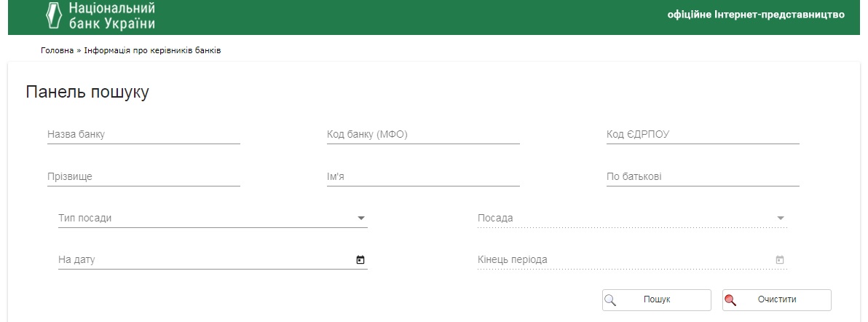Focus the Прізвище input field

(143, 177)
